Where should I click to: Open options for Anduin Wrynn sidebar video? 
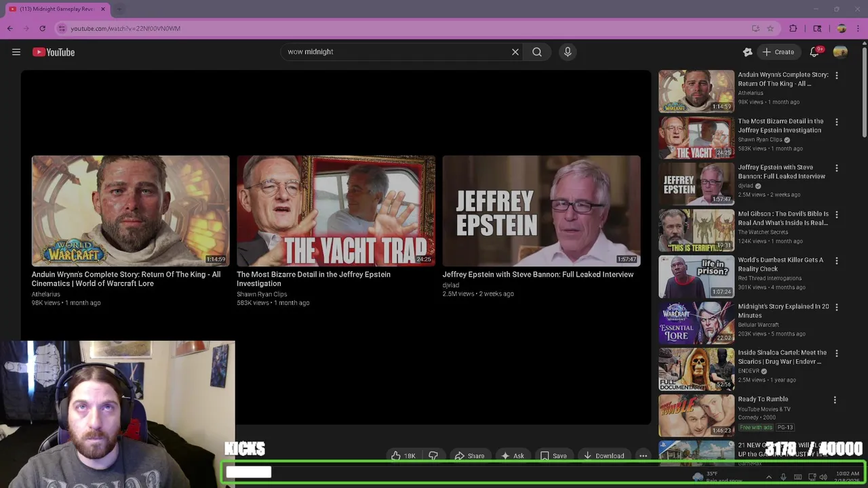pos(836,75)
